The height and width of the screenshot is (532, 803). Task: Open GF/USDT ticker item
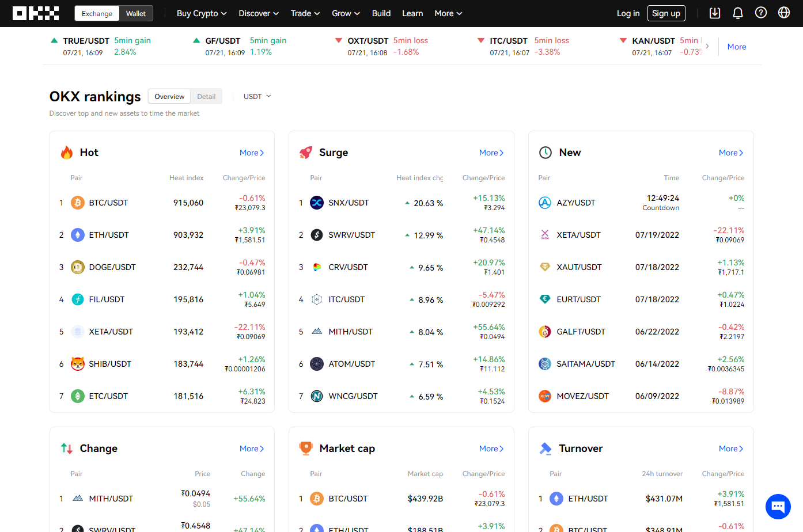point(241,46)
